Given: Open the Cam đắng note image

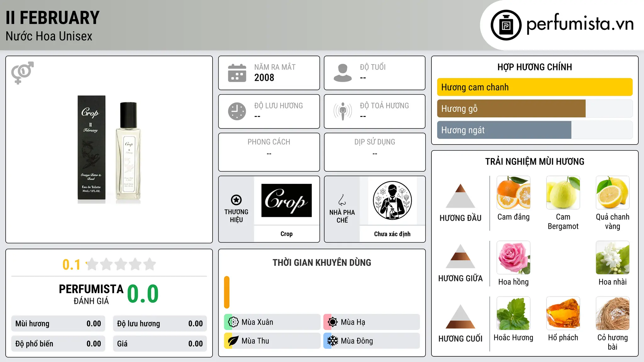Looking at the screenshot, I should click(514, 193).
